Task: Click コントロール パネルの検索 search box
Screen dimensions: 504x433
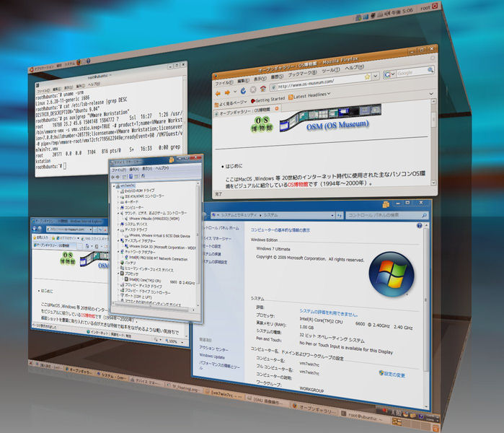Action: coord(387,215)
